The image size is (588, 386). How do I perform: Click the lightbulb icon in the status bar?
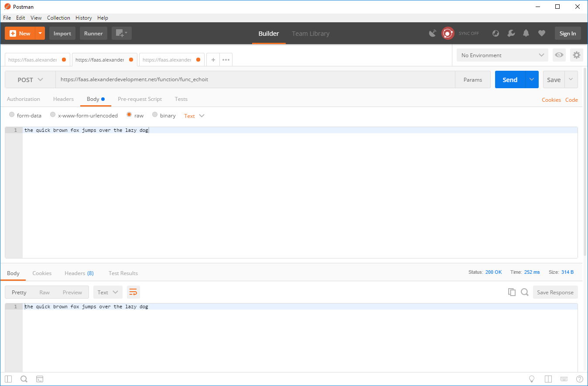pyautogui.click(x=532, y=379)
